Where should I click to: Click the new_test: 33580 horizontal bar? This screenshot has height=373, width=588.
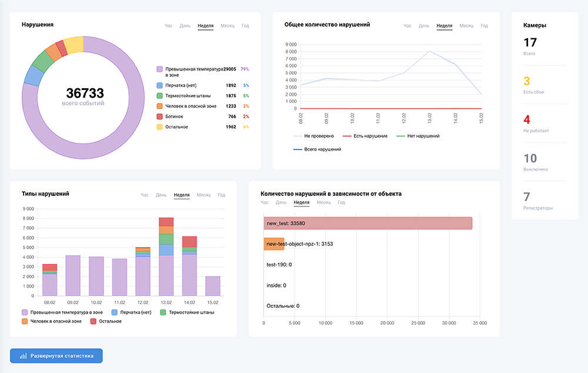(x=367, y=224)
